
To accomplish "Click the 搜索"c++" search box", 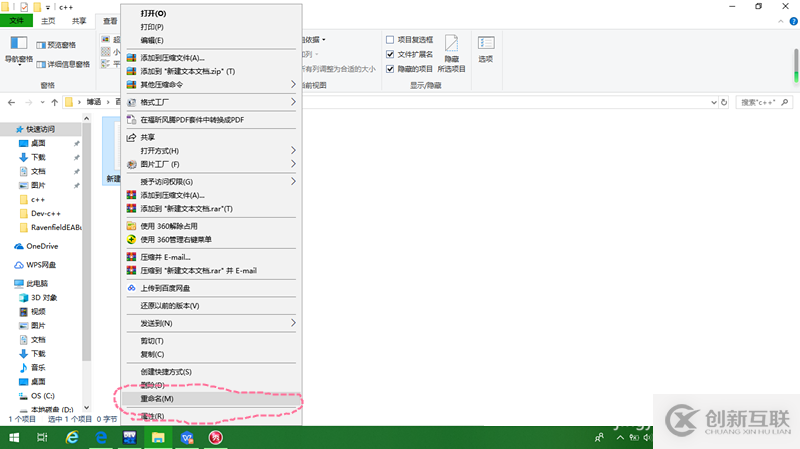I will pyautogui.click(x=764, y=103).
